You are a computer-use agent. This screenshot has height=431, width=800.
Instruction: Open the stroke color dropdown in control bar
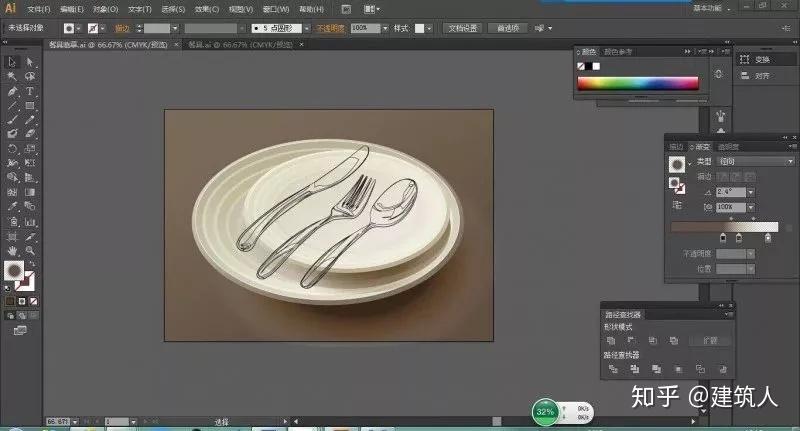coord(103,29)
